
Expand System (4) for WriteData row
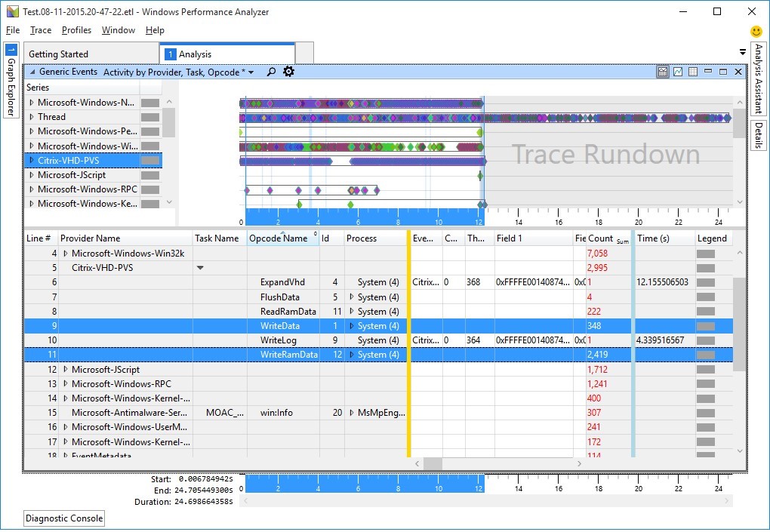click(351, 326)
